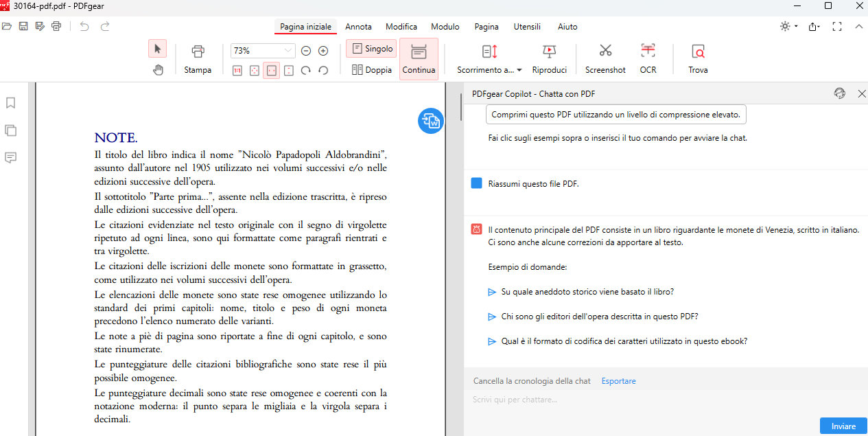This screenshot has width=868, height=436.
Task: Ask 'Su quale aneddoto storico' question
Action: click(x=587, y=292)
